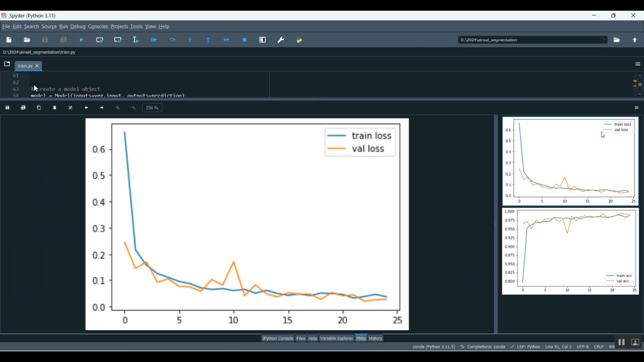Switch to the IPython Console tab
The image size is (644, 362).
point(278,338)
